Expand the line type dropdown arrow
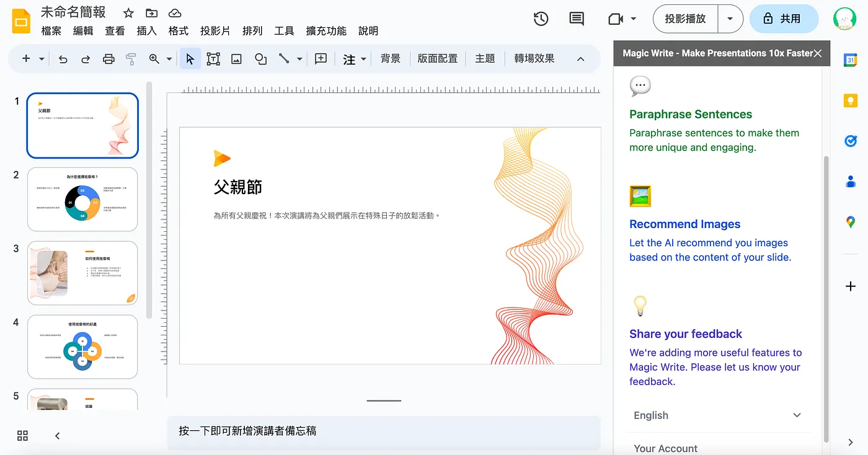Viewport: 868px width, 455px height. click(x=299, y=59)
